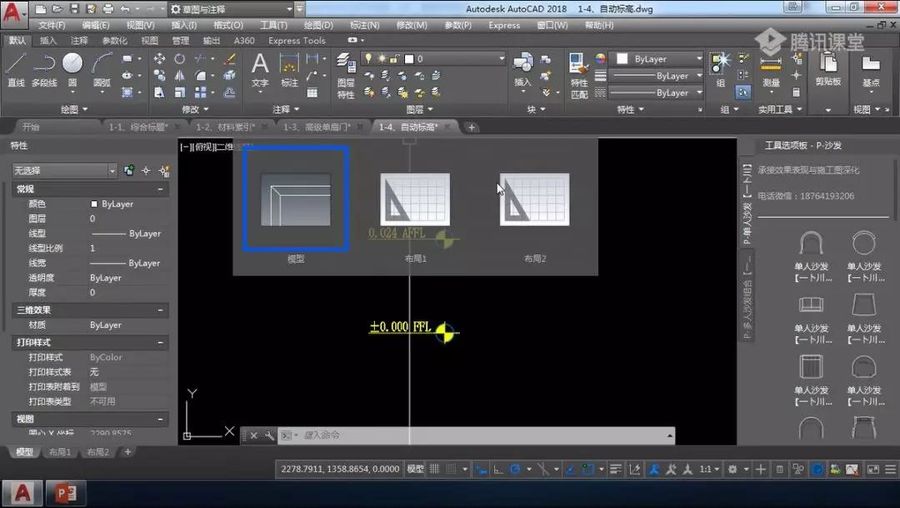Switch to the 布局1 layout tab
Image resolution: width=900 pixels, height=508 pixels.
[x=60, y=452]
